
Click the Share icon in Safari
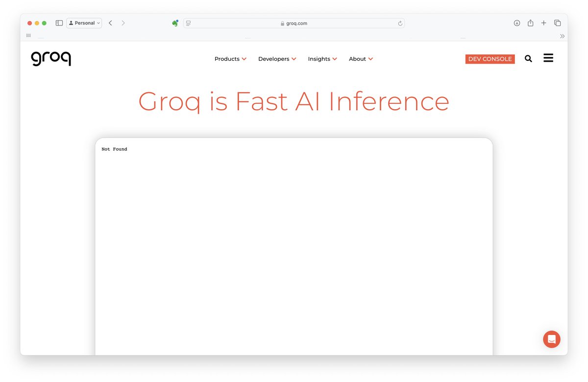tap(531, 23)
